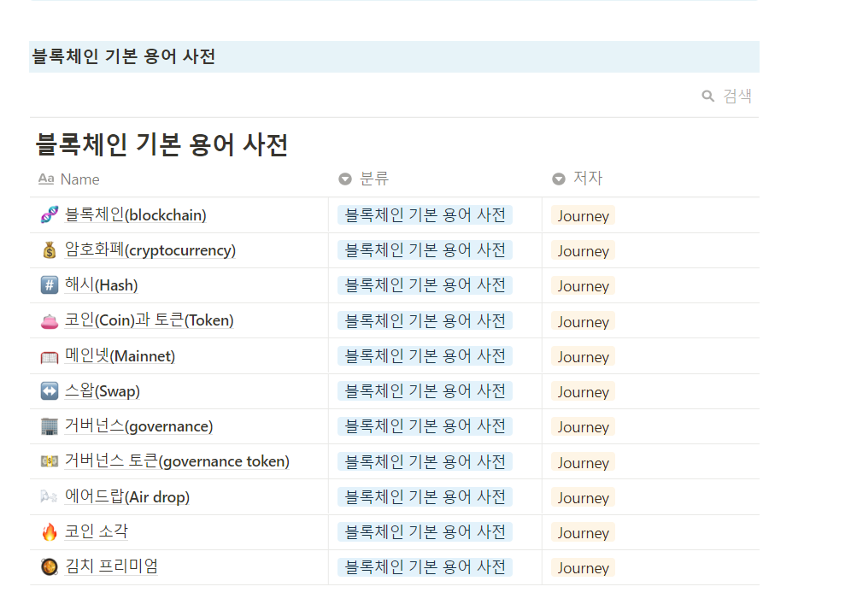Open the 암호화폐(cryptocurrency) page link

click(x=150, y=250)
